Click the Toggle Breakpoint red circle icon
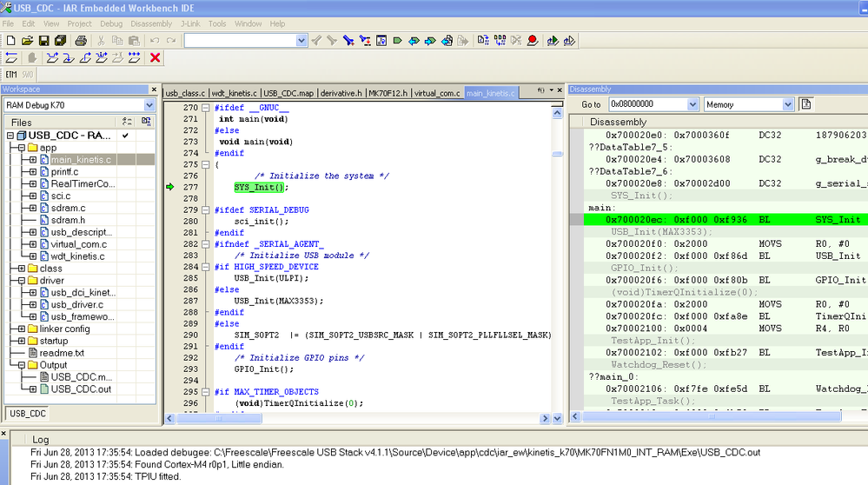Viewport: 868px width, 485px height. (x=533, y=41)
